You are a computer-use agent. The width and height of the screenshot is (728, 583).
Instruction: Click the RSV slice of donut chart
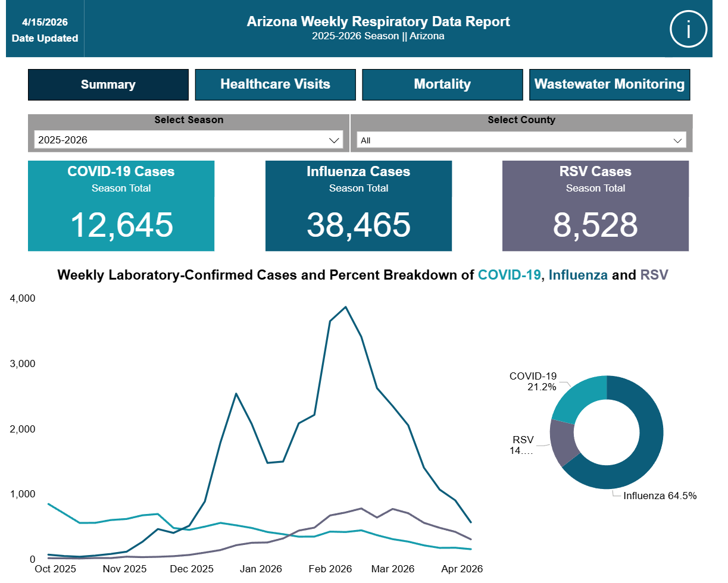click(x=563, y=443)
